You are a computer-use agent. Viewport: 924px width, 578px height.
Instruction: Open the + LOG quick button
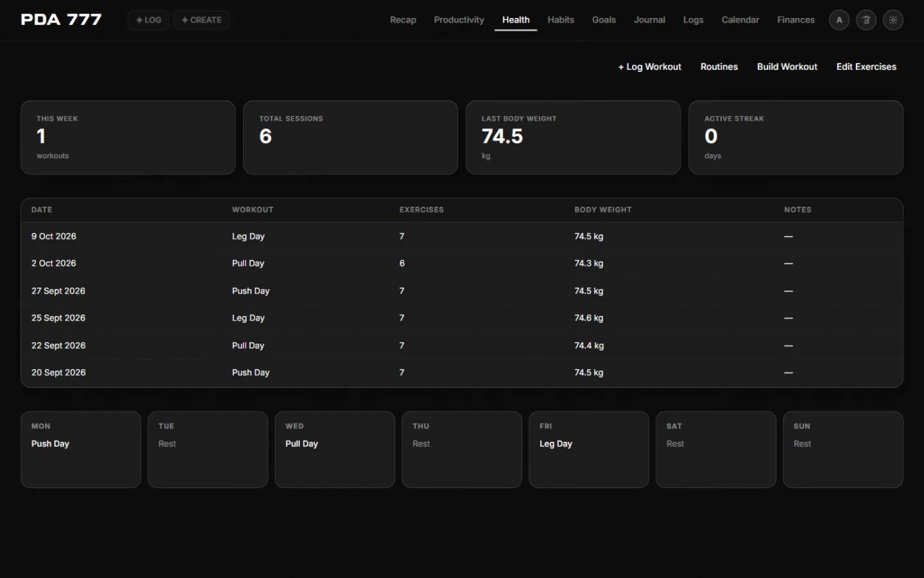tap(148, 20)
